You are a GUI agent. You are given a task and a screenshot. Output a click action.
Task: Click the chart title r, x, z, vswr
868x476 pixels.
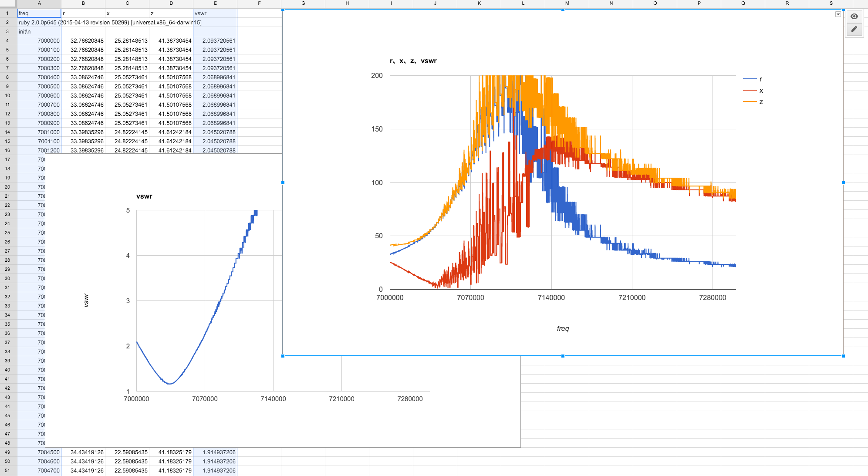(x=413, y=61)
